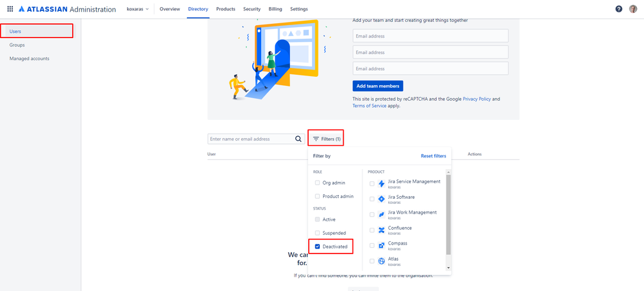Click the second Email address field
644x291 pixels.
(431, 52)
